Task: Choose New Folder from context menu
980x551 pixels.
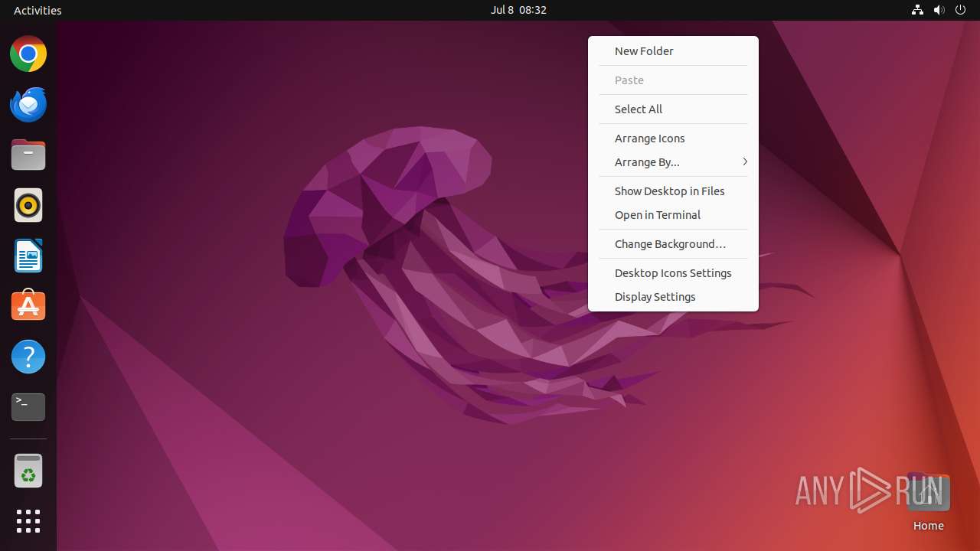Action: 673,51
